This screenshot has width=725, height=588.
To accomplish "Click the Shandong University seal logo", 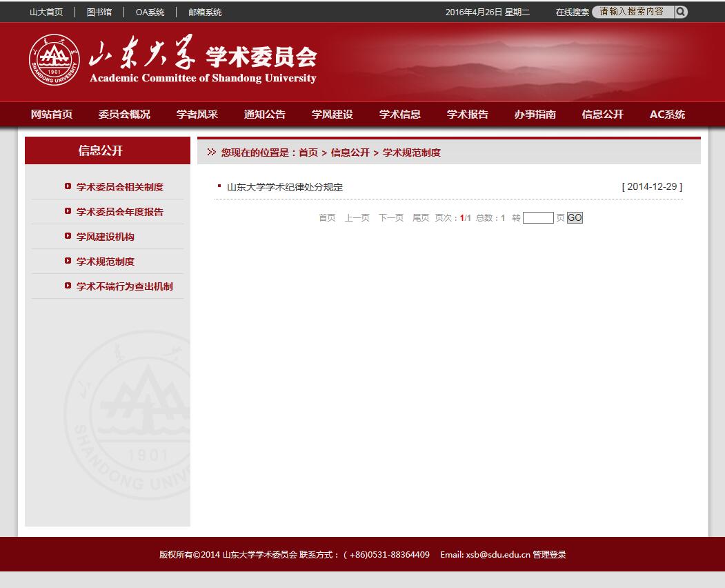I will click(x=54, y=59).
